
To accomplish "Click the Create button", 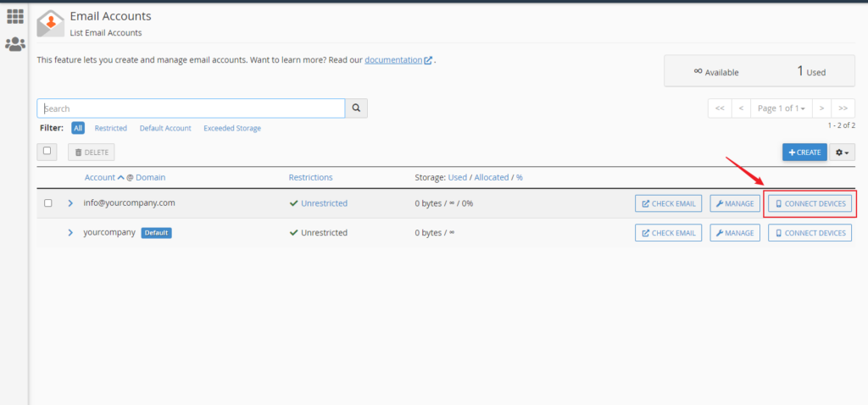I will pyautogui.click(x=804, y=152).
